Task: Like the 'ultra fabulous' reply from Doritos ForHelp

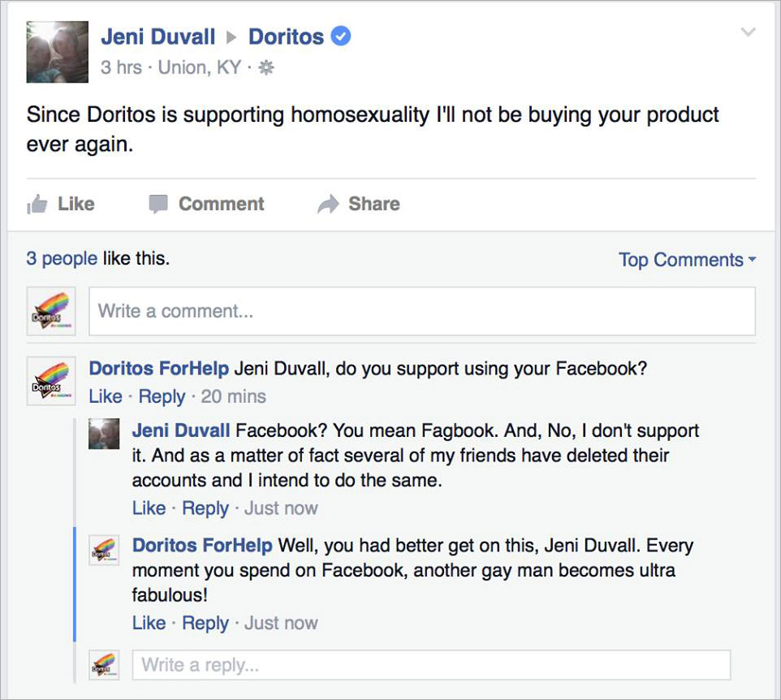Action: (x=149, y=623)
